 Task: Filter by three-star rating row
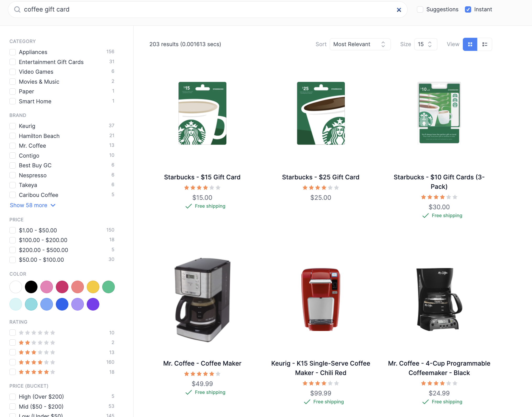pos(13,352)
